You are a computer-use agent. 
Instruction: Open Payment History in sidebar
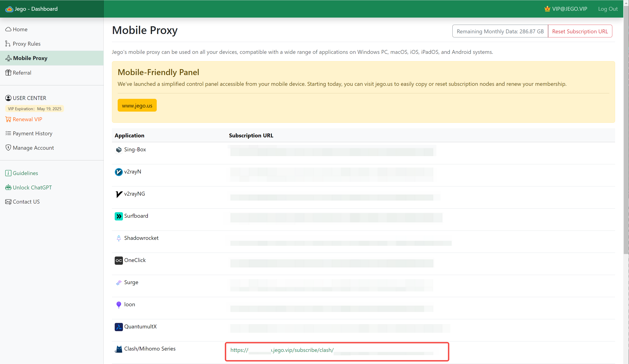click(32, 133)
